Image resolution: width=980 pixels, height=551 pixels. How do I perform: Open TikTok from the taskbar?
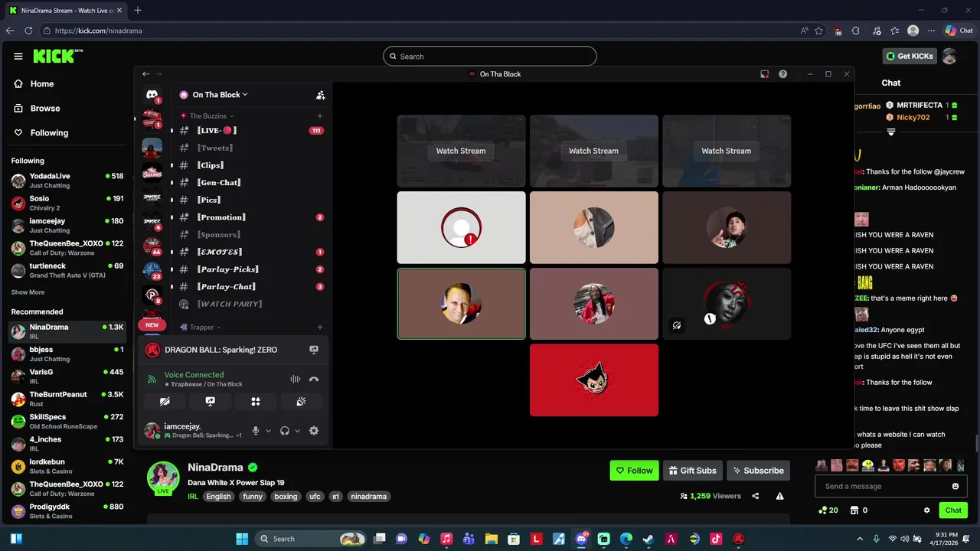coord(716,539)
